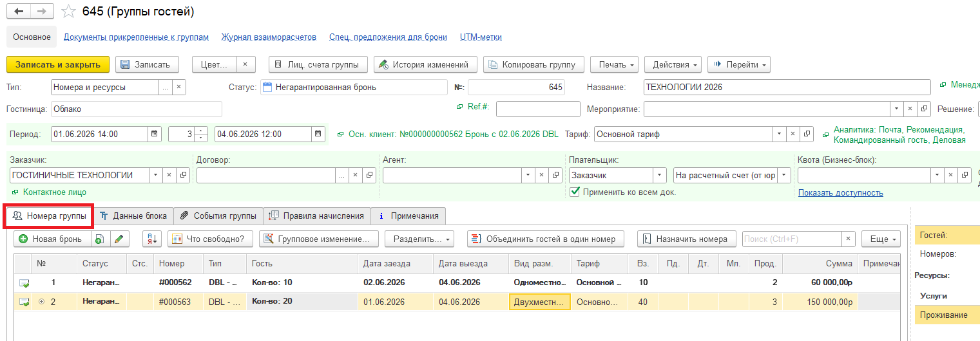This screenshot has width=980, height=341.
Task: Expand the Разделить... dropdown button
Action: [419, 239]
